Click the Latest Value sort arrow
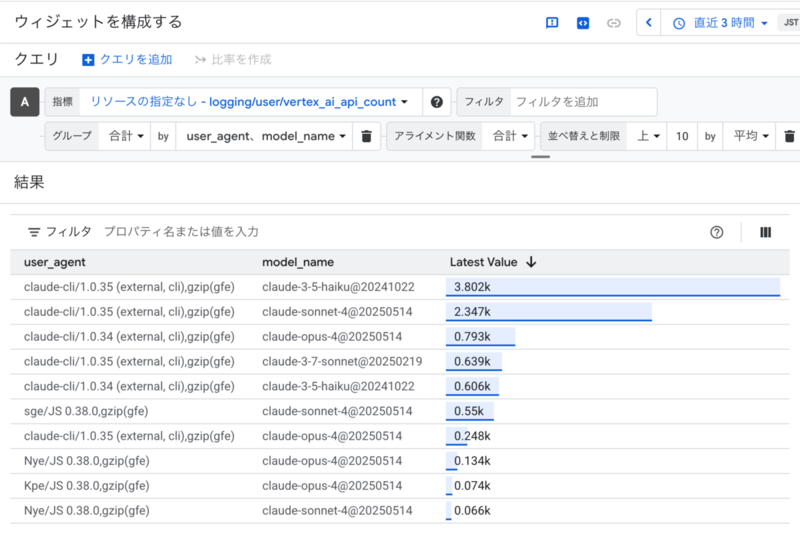This screenshot has width=800, height=533. pyautogui.click(x=531, y=262)
